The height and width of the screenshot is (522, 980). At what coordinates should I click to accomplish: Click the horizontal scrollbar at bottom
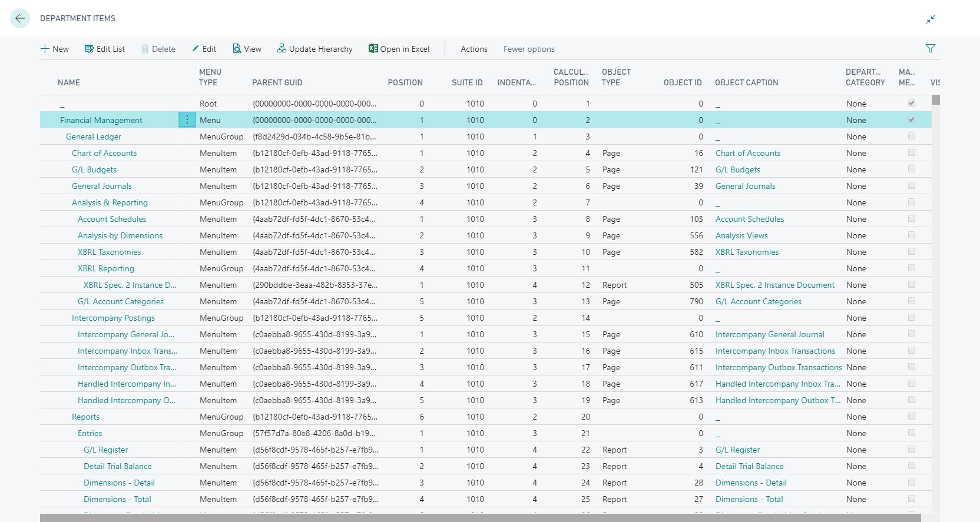(480, 518)
